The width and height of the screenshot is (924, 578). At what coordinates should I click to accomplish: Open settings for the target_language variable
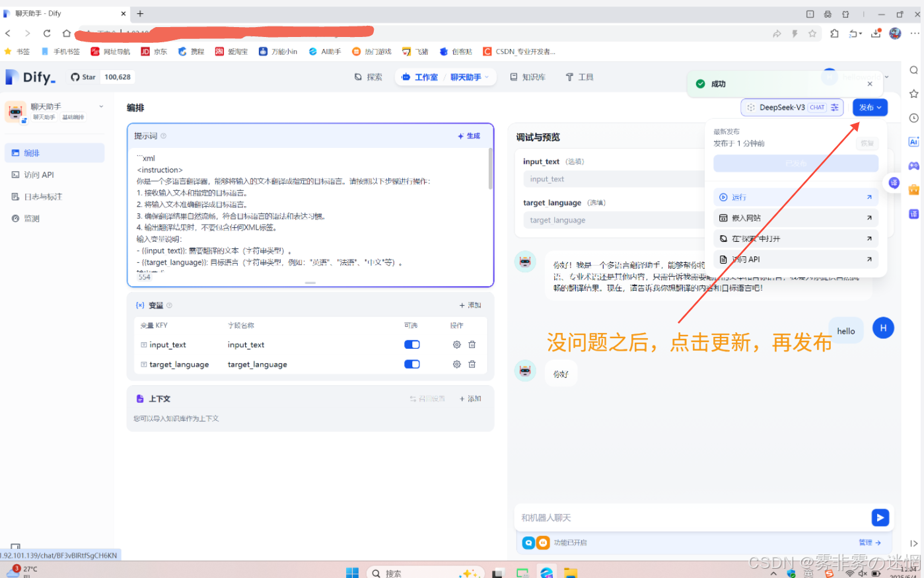[x=456, y=364]
